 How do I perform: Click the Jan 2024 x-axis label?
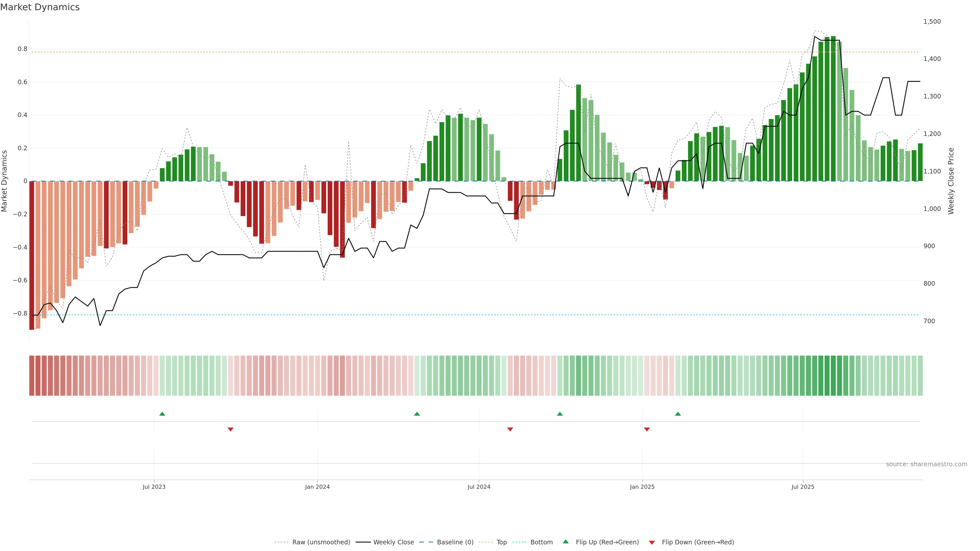click(x=317, y=487)
